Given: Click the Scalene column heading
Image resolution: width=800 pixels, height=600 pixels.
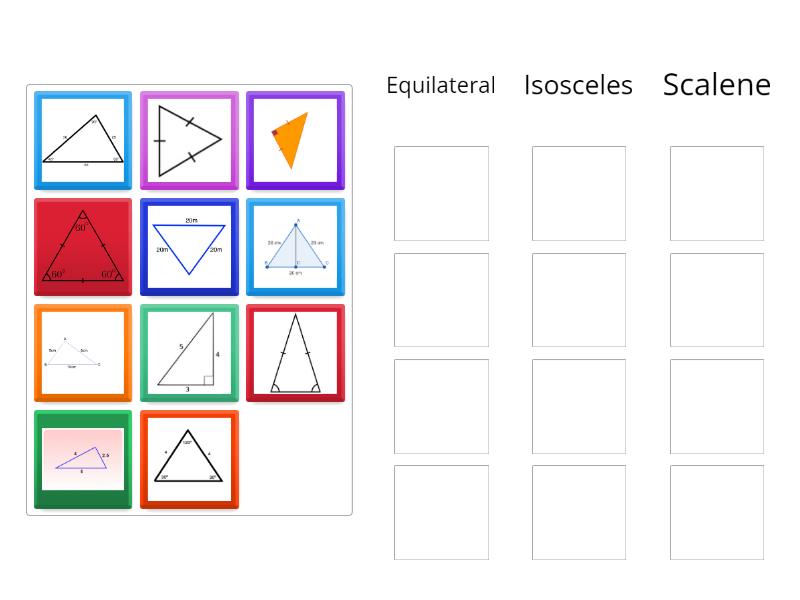Looking at the screenshot, I should coord(716,84).
